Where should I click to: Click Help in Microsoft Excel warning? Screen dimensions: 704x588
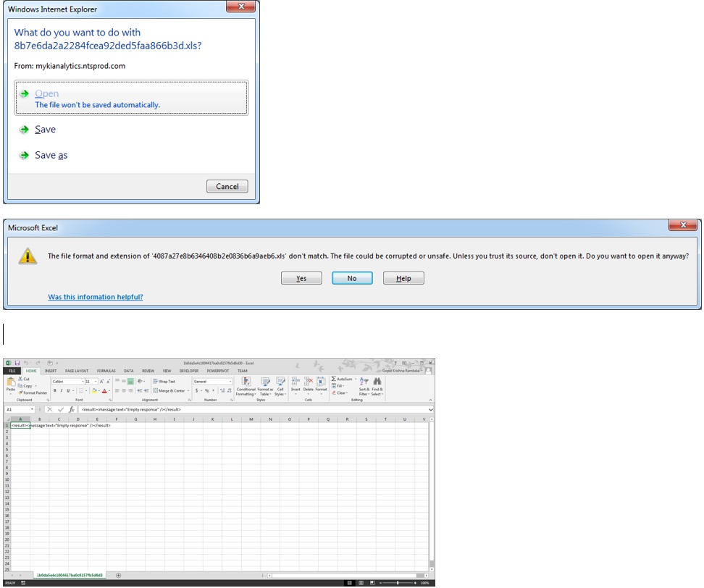pos(403,278)
